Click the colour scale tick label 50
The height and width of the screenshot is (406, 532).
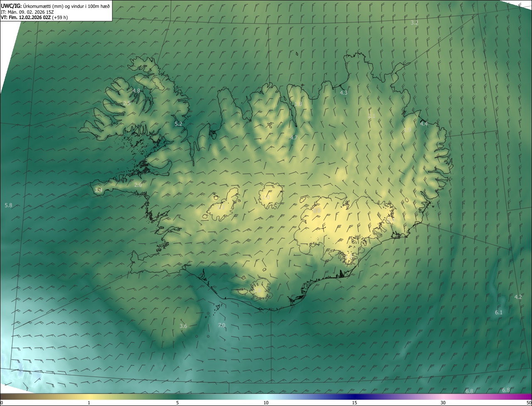tap(529, 403)
